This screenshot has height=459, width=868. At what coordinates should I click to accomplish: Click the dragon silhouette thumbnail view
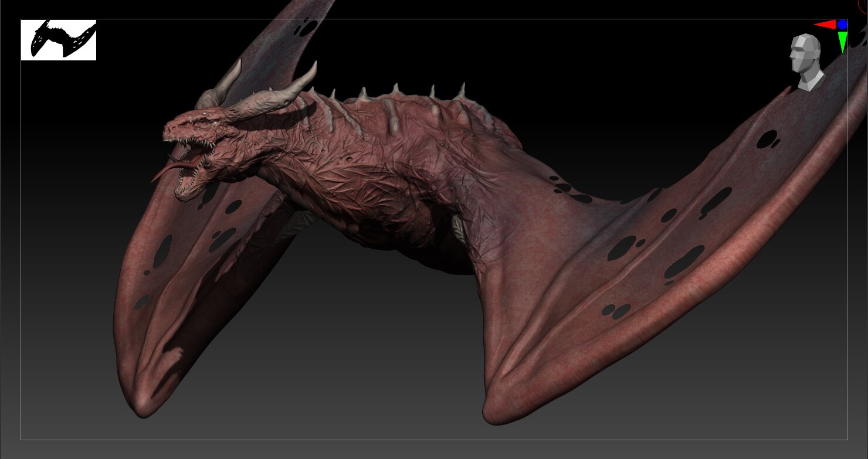point(59,40)
